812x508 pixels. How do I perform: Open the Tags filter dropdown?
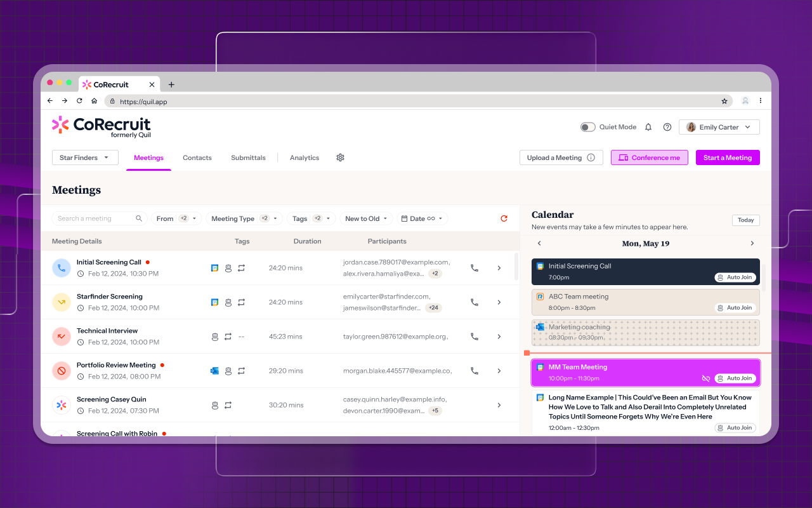[311, 218]
